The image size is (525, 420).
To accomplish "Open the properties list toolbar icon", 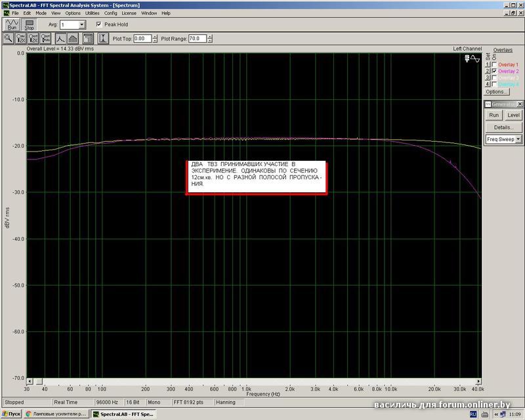I will pos(87,39).
